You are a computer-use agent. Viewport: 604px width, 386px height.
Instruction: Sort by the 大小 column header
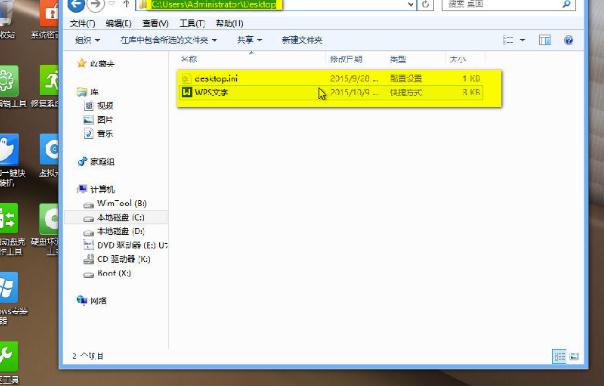click(458, 59)
